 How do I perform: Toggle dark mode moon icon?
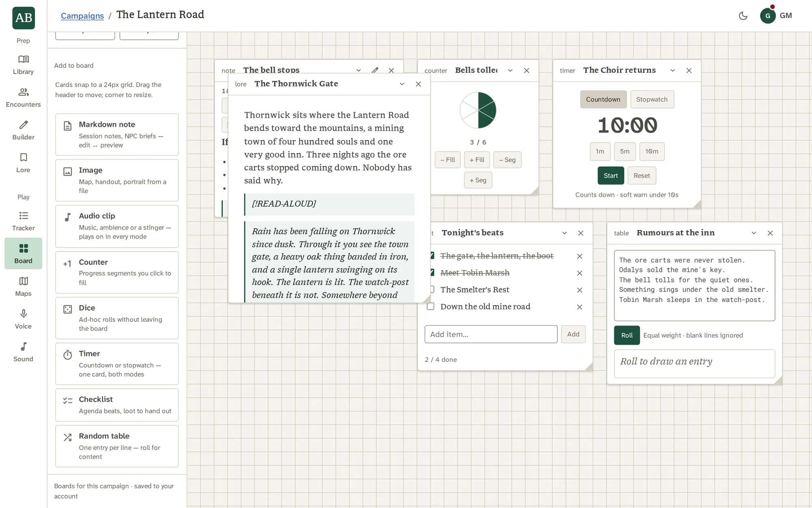coord(743,16)
